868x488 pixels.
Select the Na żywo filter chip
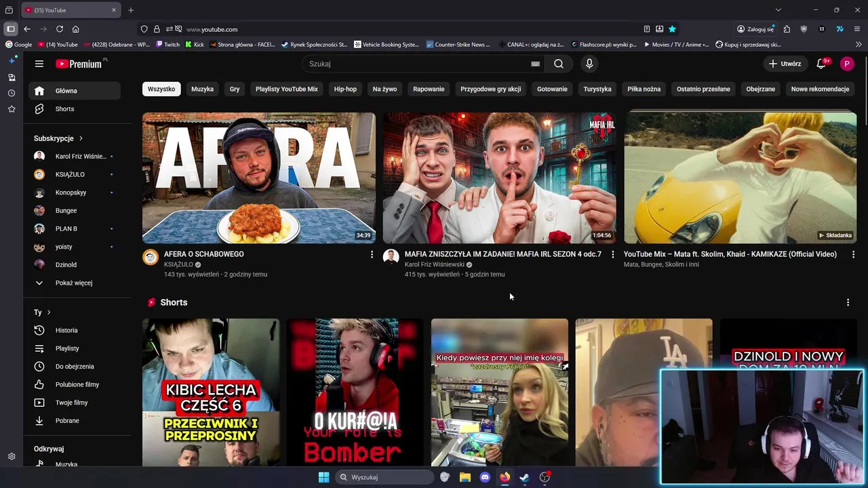coord(384,89)
